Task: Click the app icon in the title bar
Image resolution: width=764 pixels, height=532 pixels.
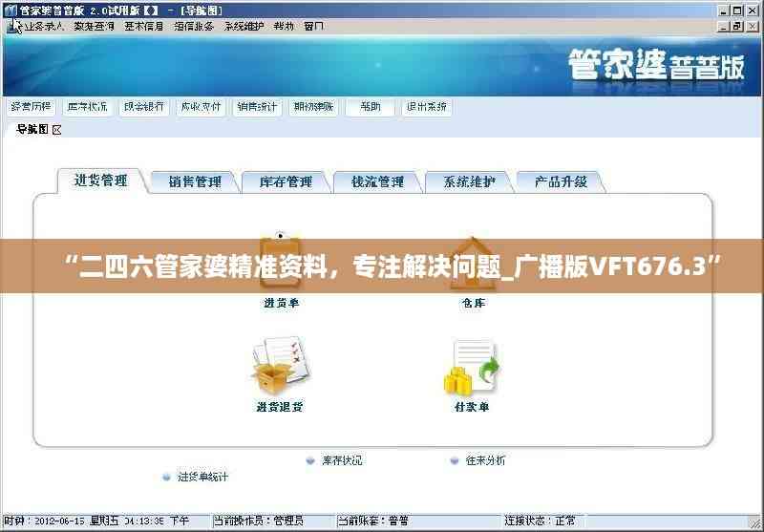Action: click(11, 10)
